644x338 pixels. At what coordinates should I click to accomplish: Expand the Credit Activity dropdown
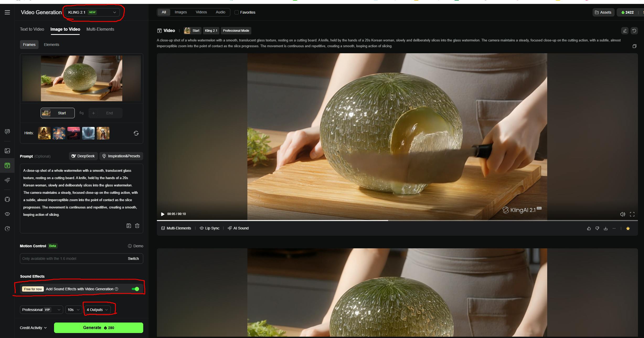point(33,328)
